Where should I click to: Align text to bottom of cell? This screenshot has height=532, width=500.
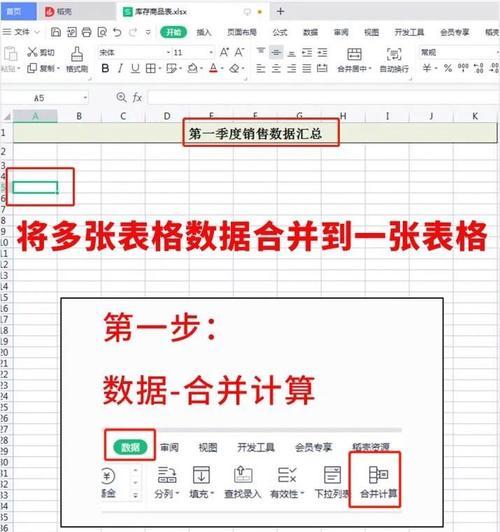coord(291,53)
